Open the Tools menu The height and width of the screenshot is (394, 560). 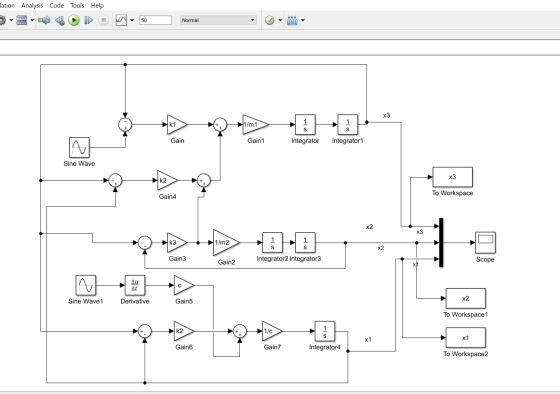click(77, 5)
